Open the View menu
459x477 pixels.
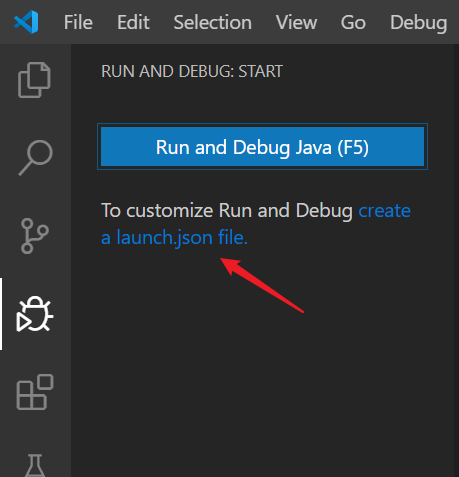(296, 22)
